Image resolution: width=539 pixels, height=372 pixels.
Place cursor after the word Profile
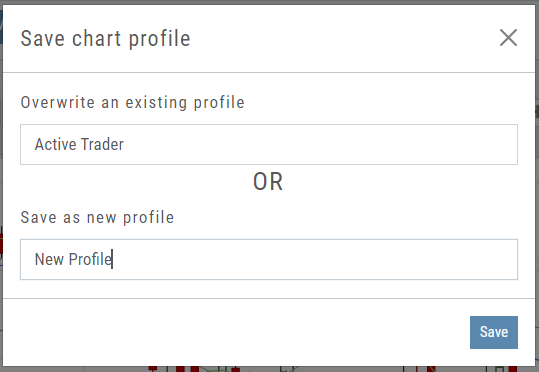tap(112, 259)
